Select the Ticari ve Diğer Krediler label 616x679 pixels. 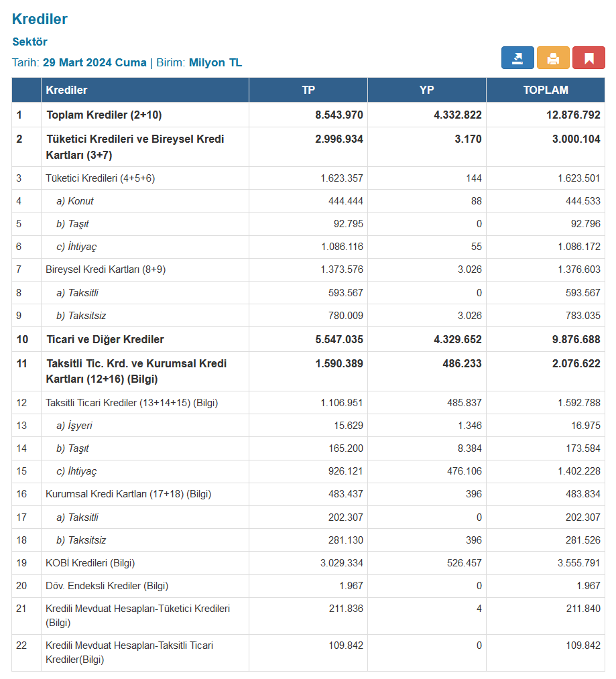105,339
